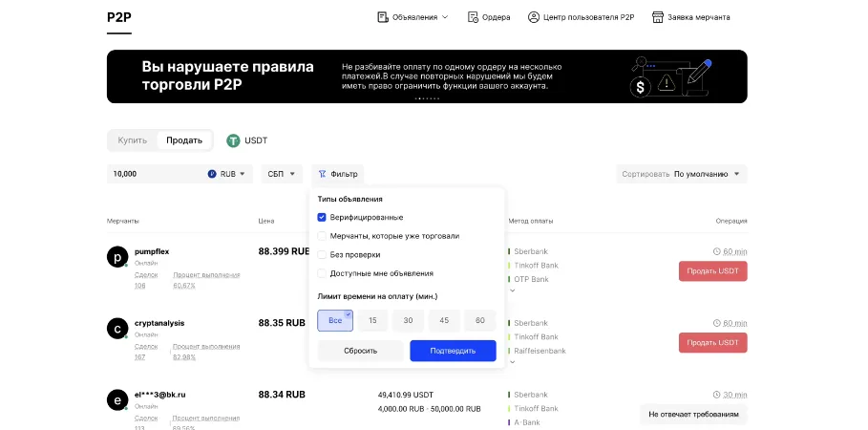868x430 pixels.
Task: Click pumpflex Процент выполнения label
Action: (206, 274)
